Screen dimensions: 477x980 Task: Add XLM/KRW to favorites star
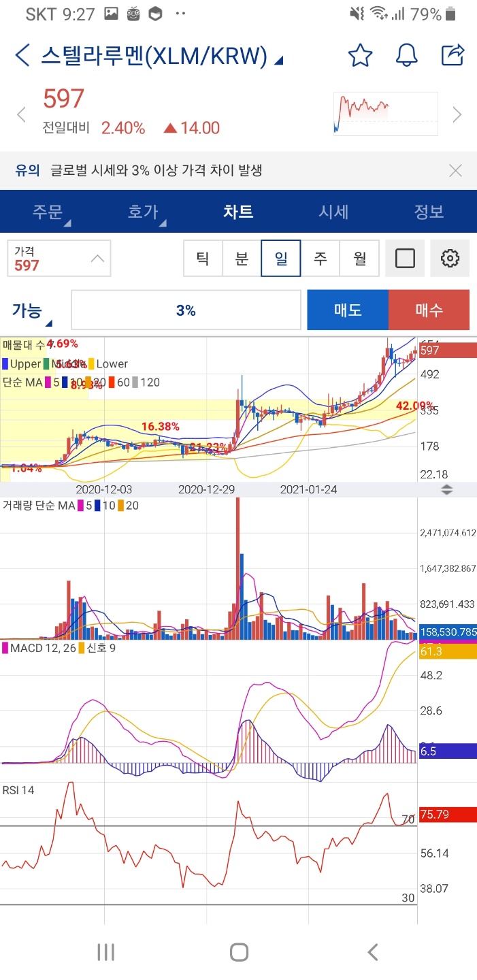(x=360, y=55)
